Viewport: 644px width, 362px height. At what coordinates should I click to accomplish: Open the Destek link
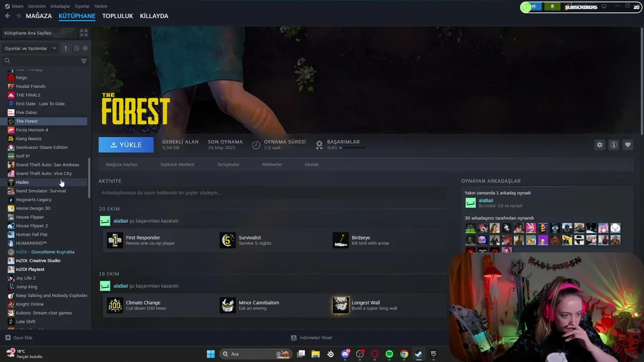[311, 164]
